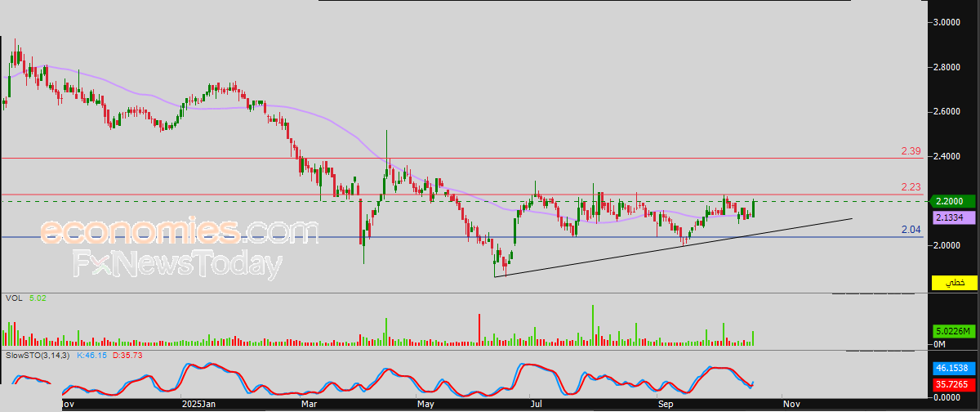Click the blue K:46.15 readout
The width and height of the screenshot is (980, 412).
pos(93,356)
